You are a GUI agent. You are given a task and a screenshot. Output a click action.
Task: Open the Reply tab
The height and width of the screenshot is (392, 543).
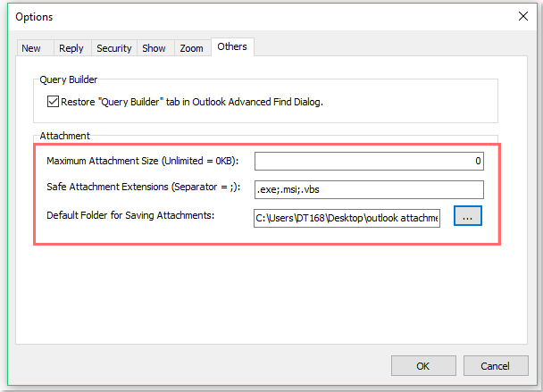71,48
